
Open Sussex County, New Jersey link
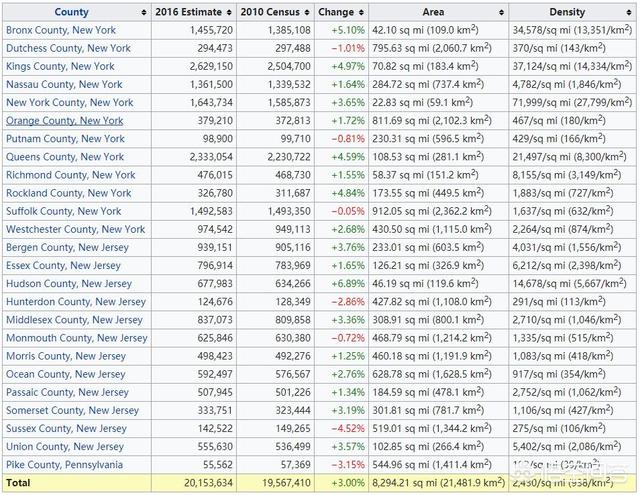[x=67, y=428]
